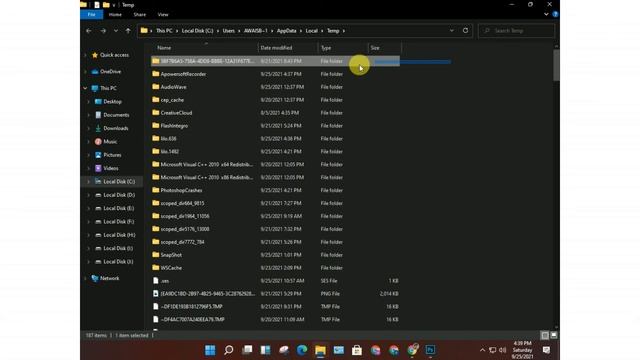
Task: Show hidden system tray icons
Action: point(482,350)
